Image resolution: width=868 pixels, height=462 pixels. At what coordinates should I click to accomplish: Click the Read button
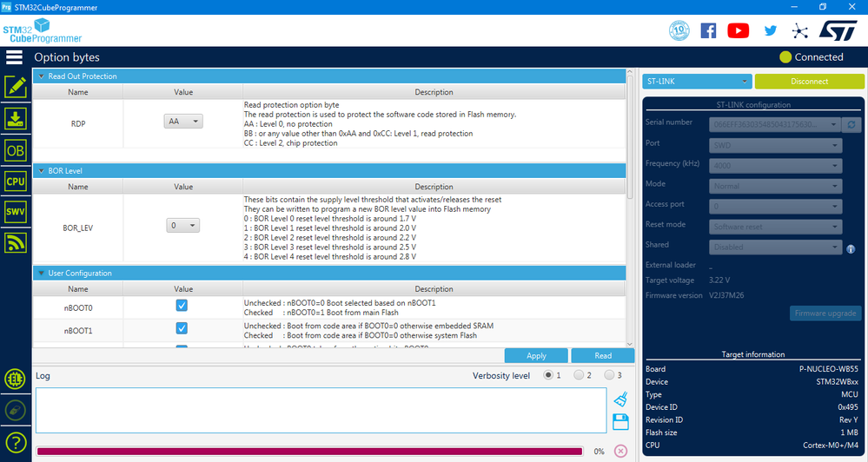click(603, 356)
